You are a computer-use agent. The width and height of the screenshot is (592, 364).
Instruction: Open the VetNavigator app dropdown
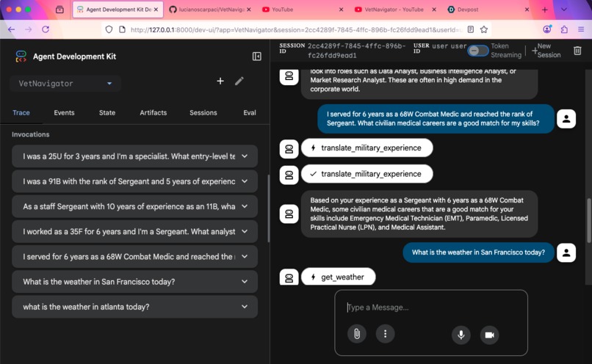pos(65,84)
